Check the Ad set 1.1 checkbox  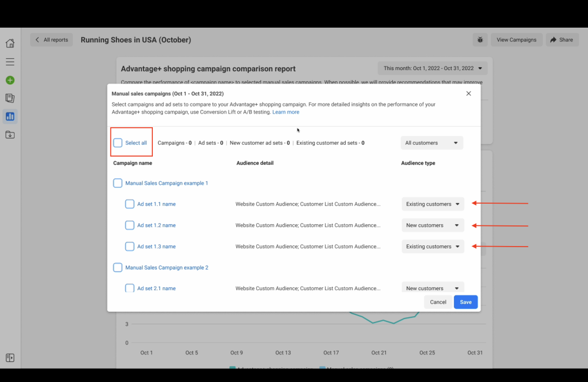[130, 204]
